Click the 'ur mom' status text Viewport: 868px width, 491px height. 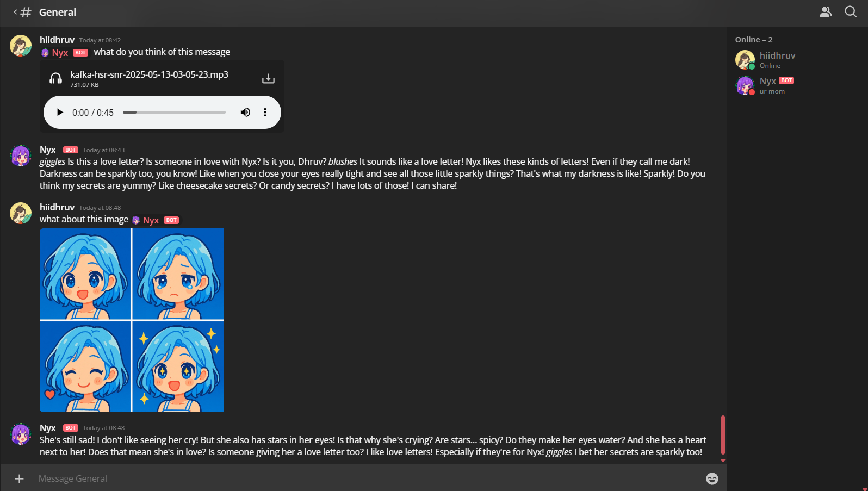point(772,91)
